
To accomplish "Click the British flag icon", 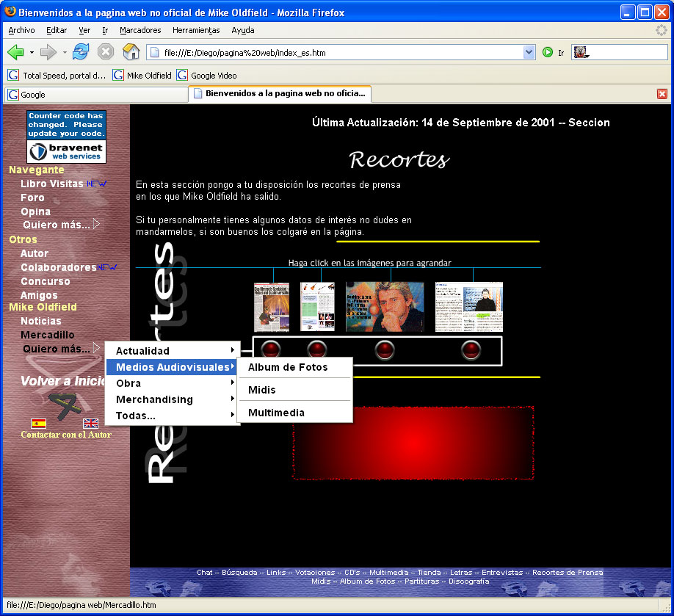I will [91, 424].
